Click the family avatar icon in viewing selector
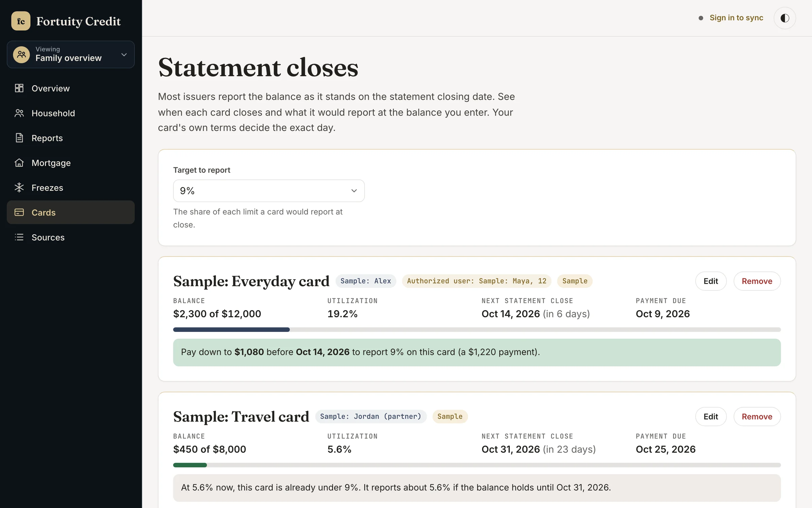The image size is (812, 508). coord(21,55)
